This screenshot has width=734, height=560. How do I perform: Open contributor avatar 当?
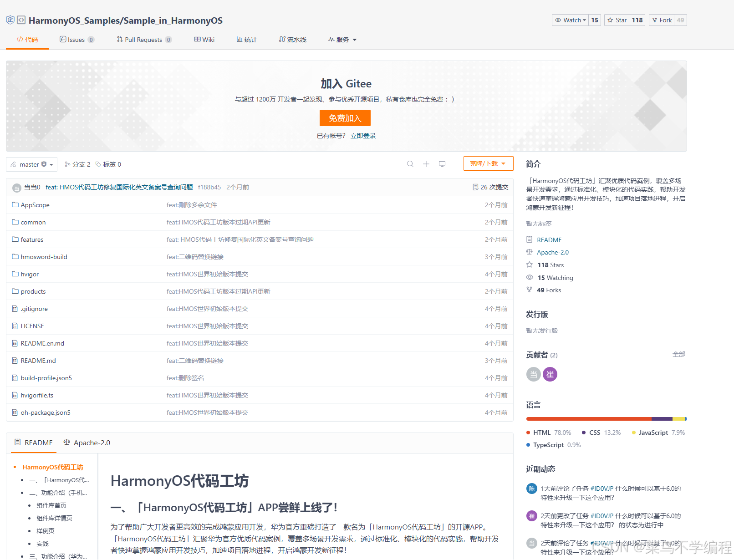point(534,374)
